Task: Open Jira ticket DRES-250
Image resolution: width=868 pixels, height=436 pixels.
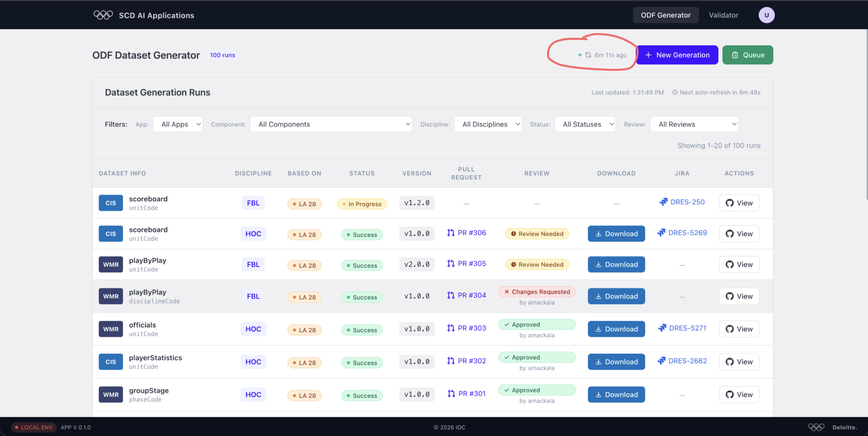Action: [682, 202]
